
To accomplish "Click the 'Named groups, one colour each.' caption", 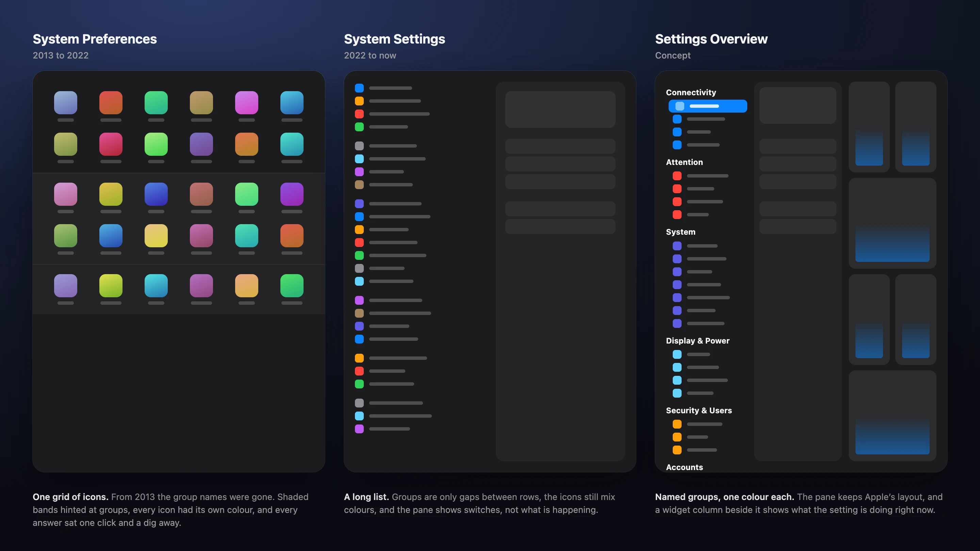I will [x=724, y=497].
